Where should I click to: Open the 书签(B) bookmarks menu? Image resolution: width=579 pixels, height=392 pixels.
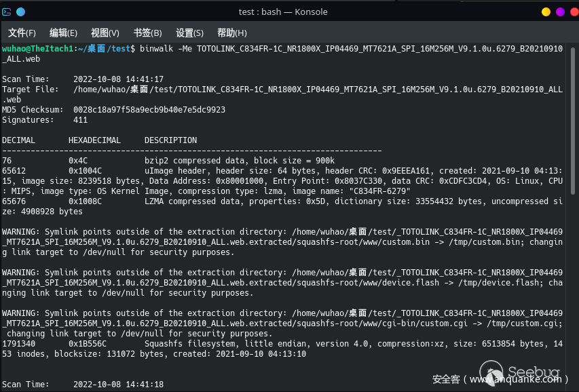coord(147,33)
